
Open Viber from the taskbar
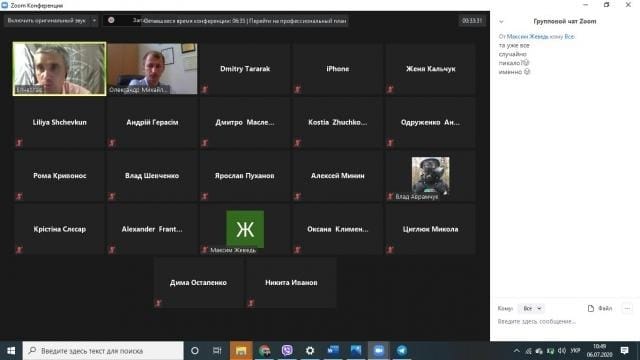click(287, 350)
